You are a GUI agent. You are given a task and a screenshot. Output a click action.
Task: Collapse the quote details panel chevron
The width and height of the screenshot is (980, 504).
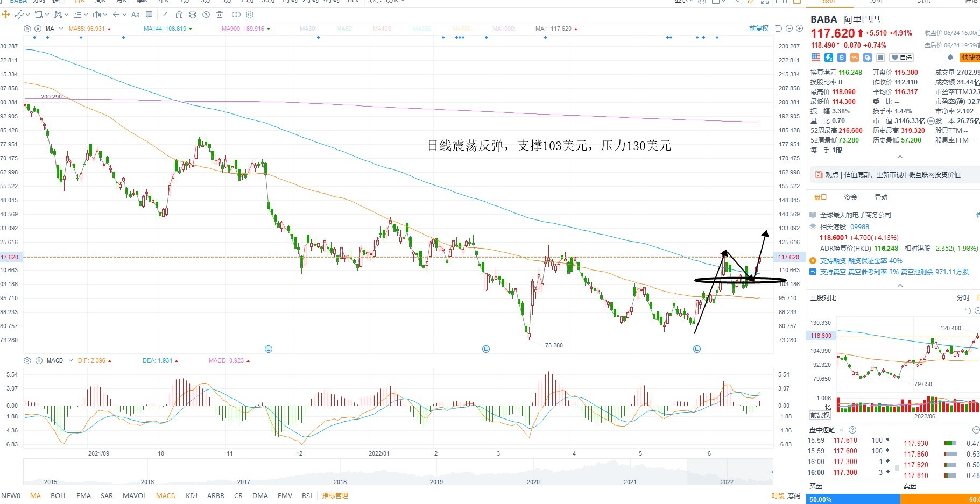tap(900, 157)
